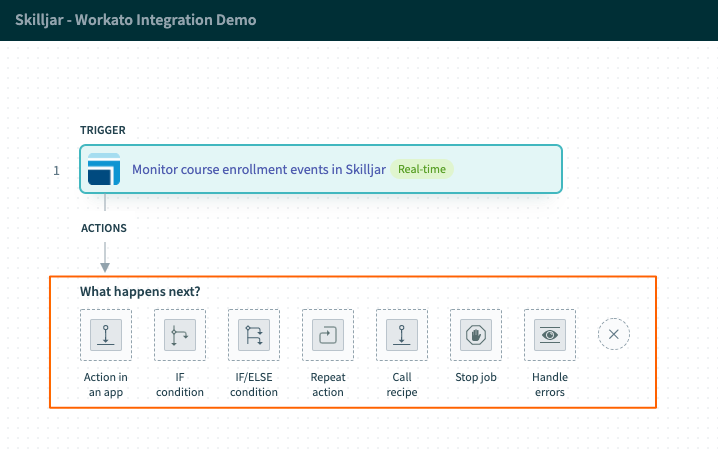Image resolution: width=718 pixels, height=451 pixels.
Task: Click the Action in an app icon
Action: [106, 335]
